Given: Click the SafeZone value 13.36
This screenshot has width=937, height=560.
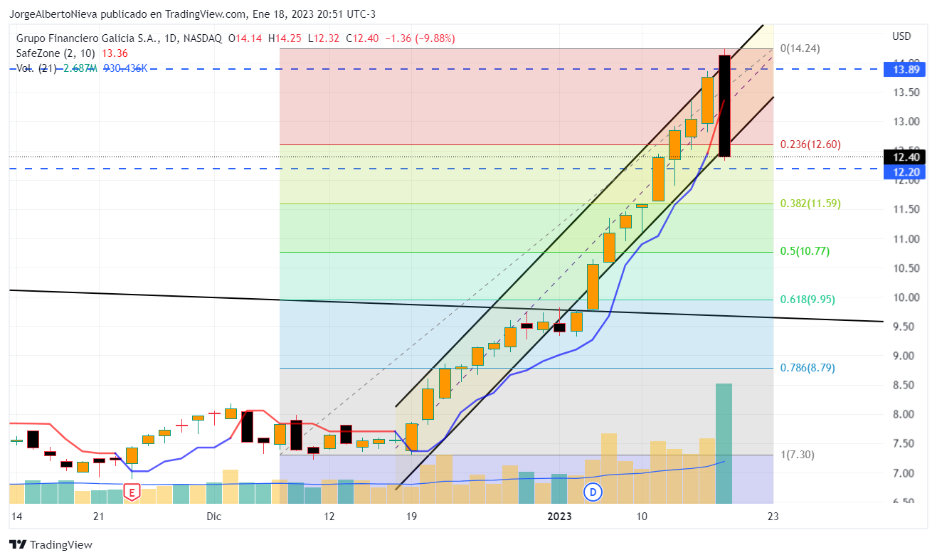Looking at the screenshot, I should [x=114, y=53].
